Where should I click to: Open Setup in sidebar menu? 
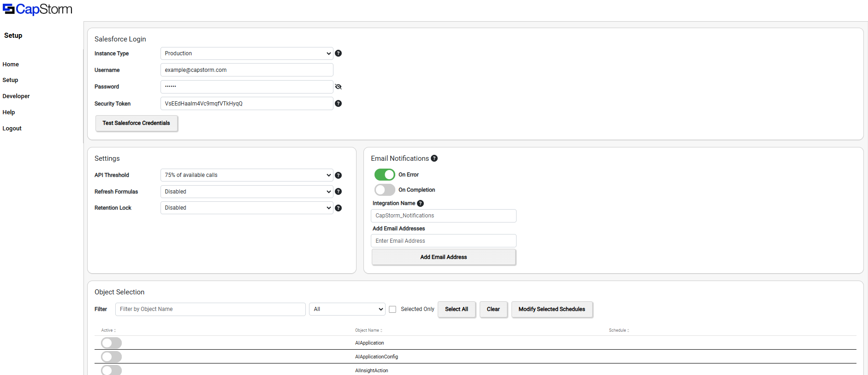(x=10, y=80)
